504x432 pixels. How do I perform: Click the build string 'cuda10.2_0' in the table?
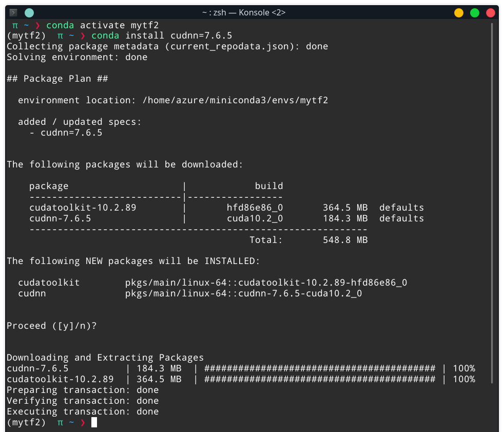point(255,218)
